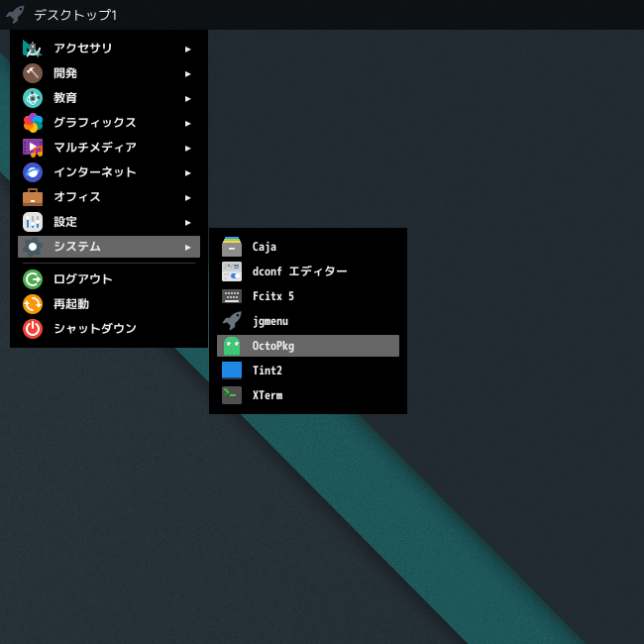Image resolution: width=644 pixels, height=644 pixels.
Task: Click the orange 再起動 icon
Action: coord(33,304)
